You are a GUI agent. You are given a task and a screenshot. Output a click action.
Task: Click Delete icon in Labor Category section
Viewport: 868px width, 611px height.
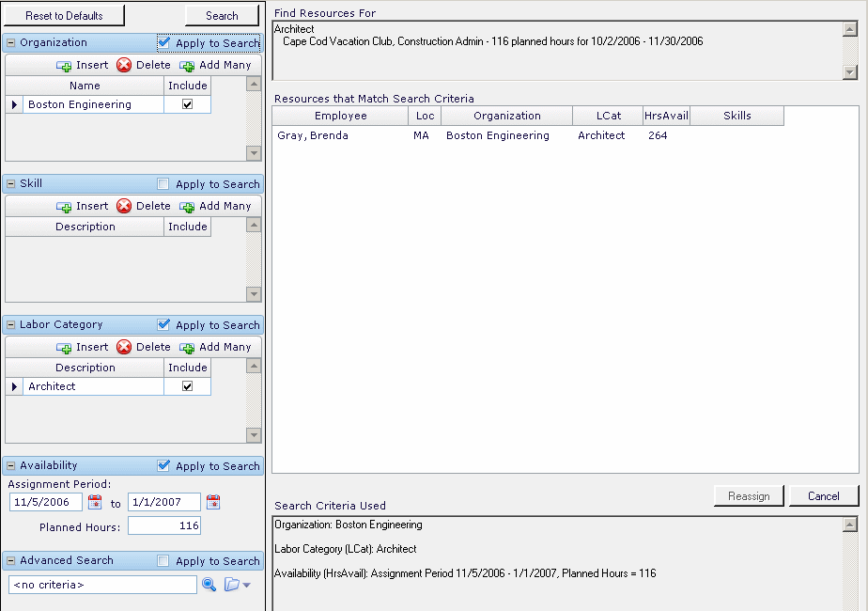(x=124, y=348)
